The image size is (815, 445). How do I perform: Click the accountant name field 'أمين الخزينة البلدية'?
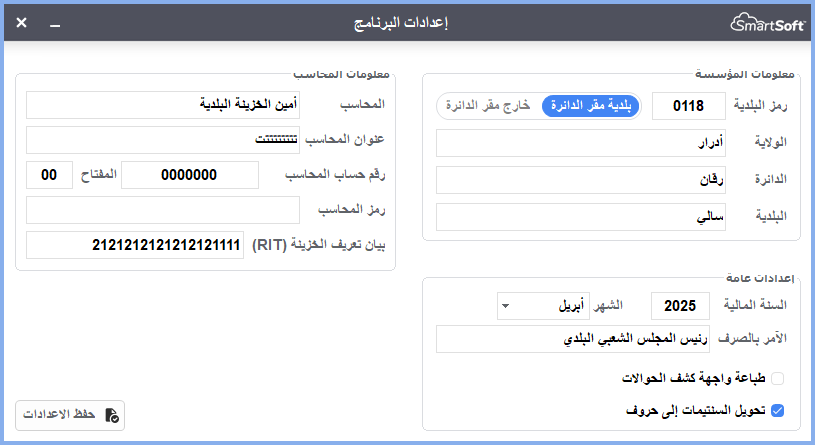click(x=162, y=105)
